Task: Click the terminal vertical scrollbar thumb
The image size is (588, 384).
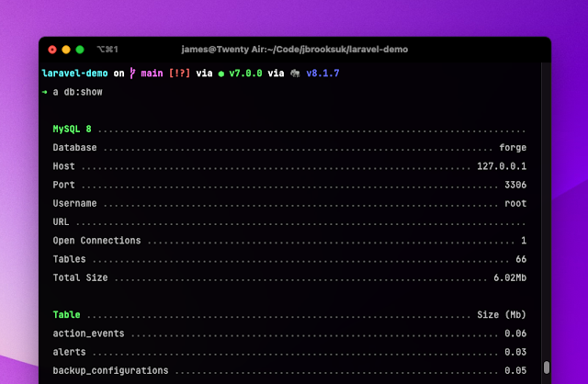Action: click(x=546, y=367)
